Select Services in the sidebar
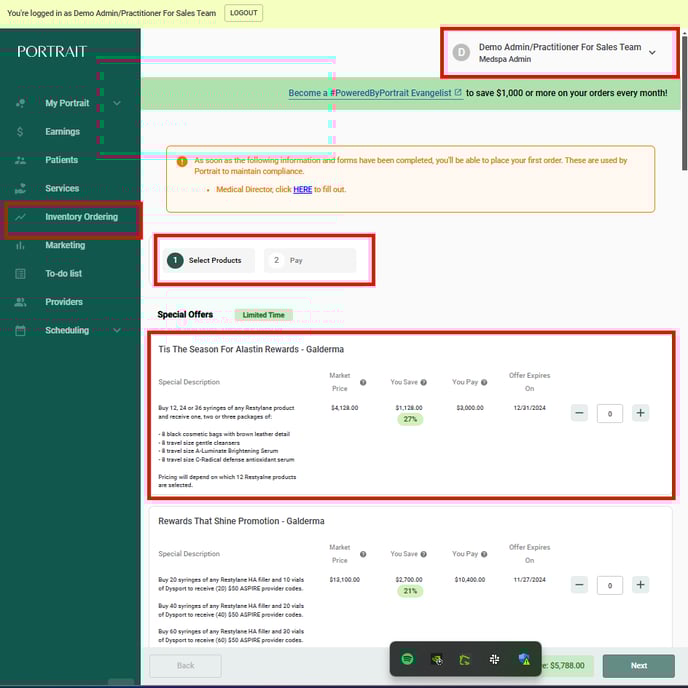This screenshot has width=688, height=688. (62, 188)
